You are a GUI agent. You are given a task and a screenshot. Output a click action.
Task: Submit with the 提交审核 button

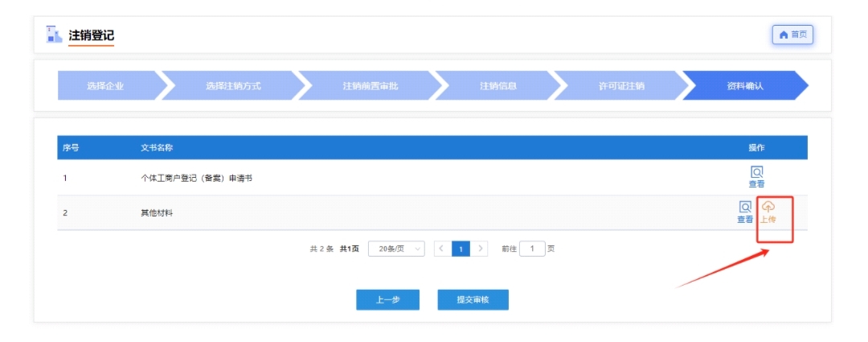[x=473, y=299]
